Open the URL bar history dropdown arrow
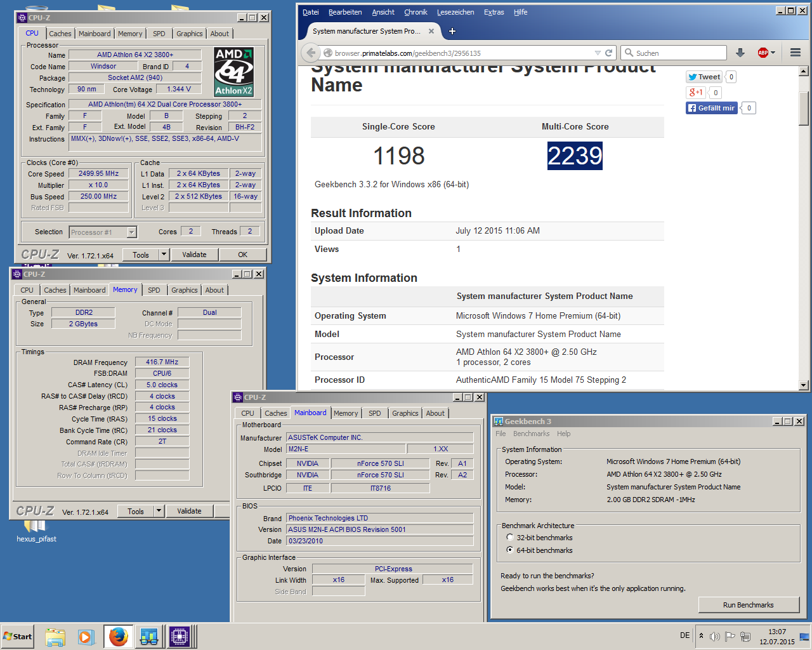The image size is (812, 650). 598,53
